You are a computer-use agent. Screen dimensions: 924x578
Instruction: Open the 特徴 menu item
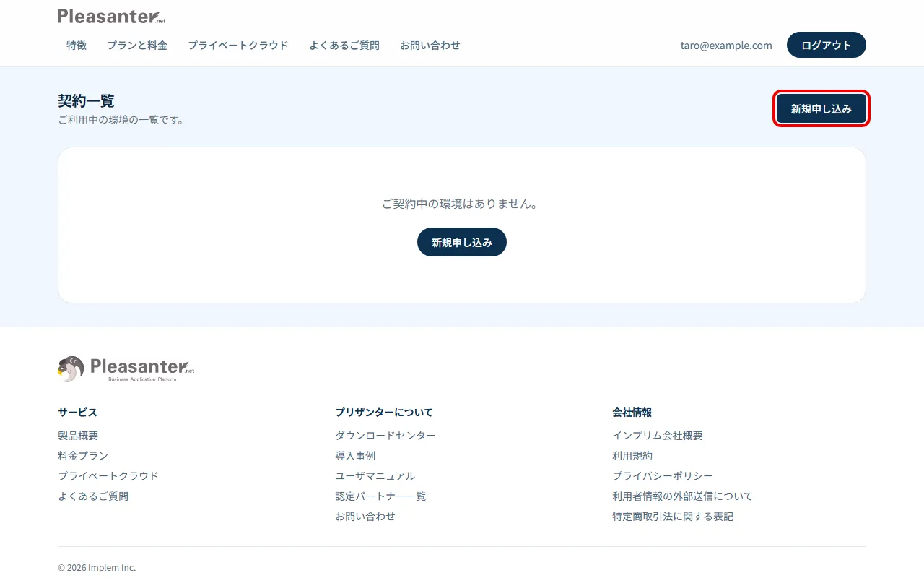(x=77, y=45)
